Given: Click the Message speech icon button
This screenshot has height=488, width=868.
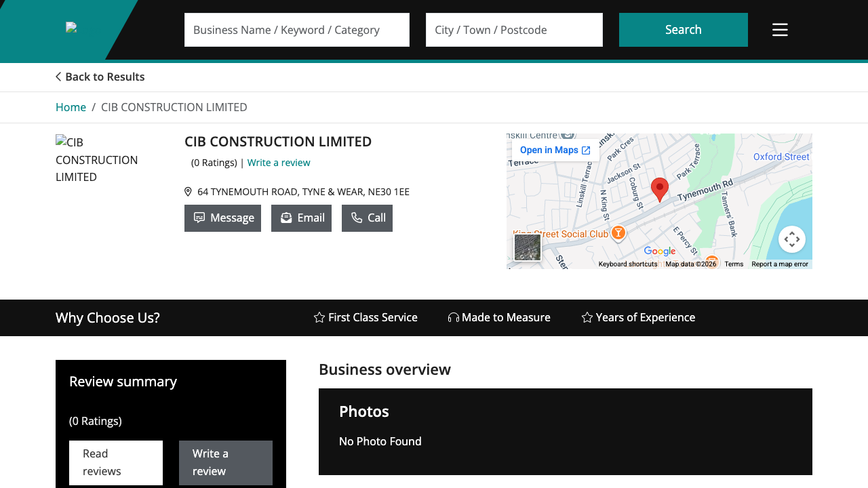Looking at the screenshot, I should tap(199, 217).
